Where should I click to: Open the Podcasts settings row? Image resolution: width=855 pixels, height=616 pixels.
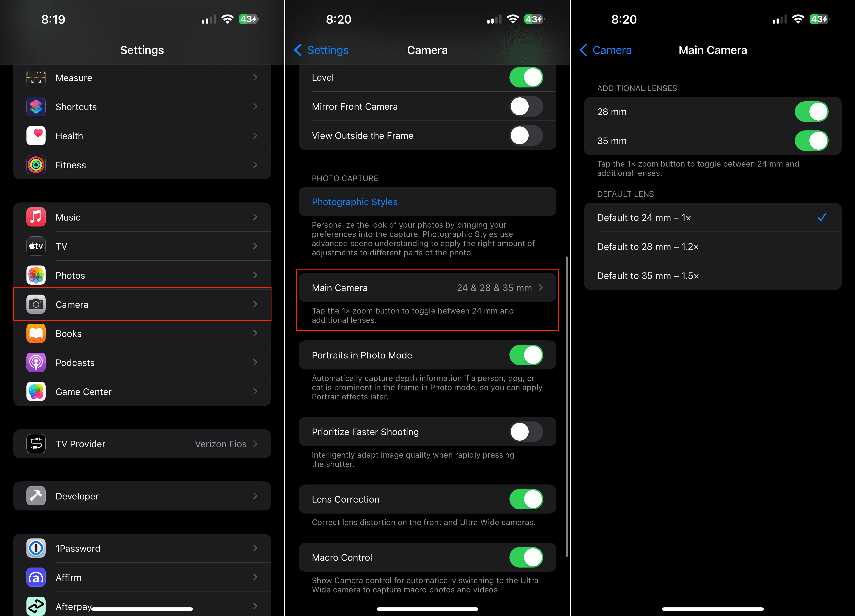click(x=142, y=362)
